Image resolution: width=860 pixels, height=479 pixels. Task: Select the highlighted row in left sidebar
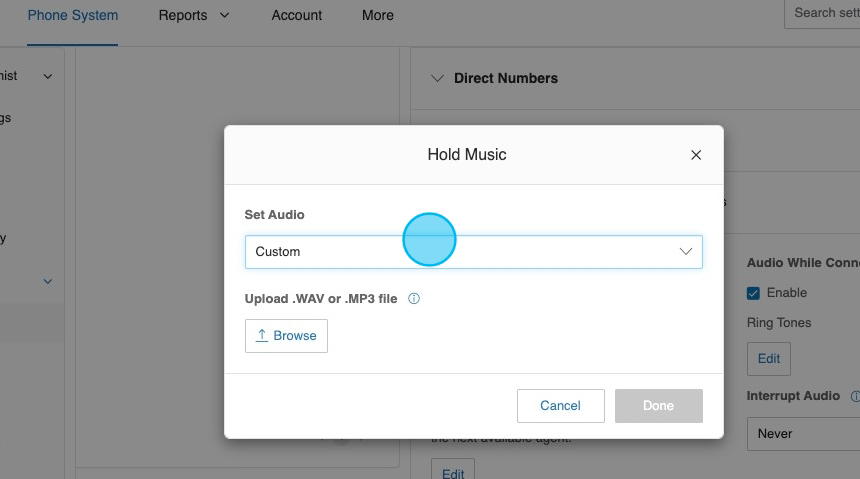(x=32, y=321)
